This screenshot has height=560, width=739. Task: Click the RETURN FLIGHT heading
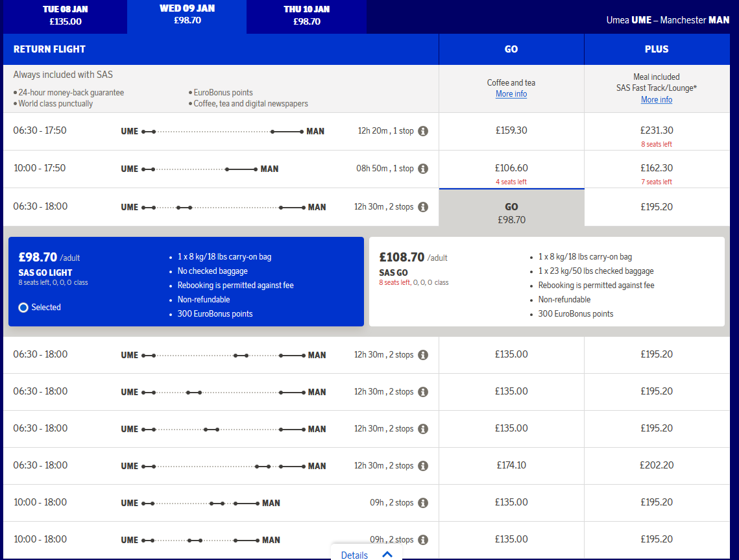pyautogui.click(x=49, y=49)
